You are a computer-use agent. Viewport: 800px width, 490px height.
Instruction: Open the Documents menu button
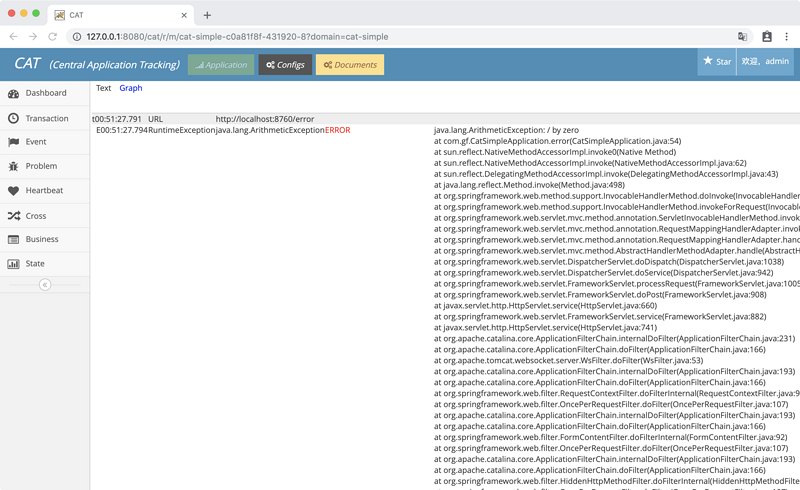[350, 65]
